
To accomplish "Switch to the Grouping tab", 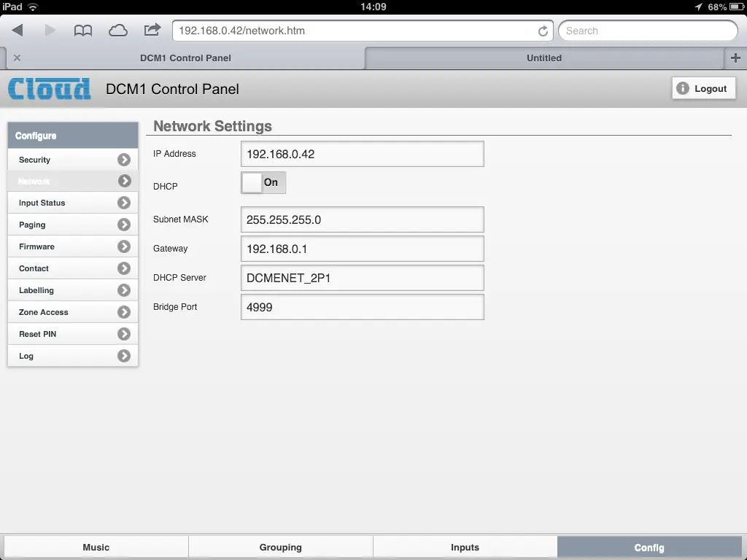I will pyautogui.click(x=280, y=548).
